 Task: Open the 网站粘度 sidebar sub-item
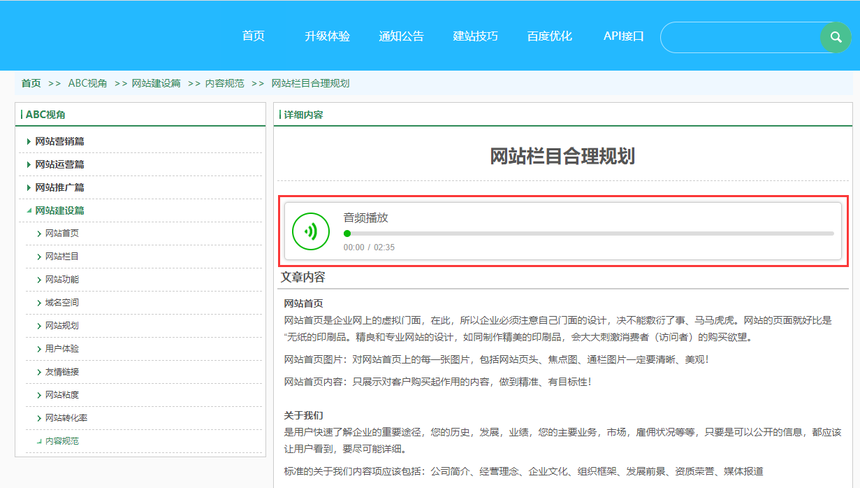point(62,395)
